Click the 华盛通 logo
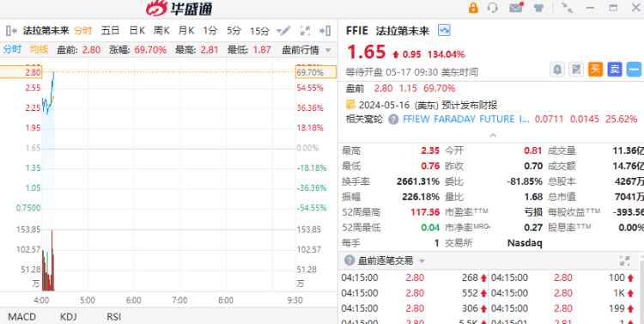Screen dimensions: 644x324 [x=179, y=9]
